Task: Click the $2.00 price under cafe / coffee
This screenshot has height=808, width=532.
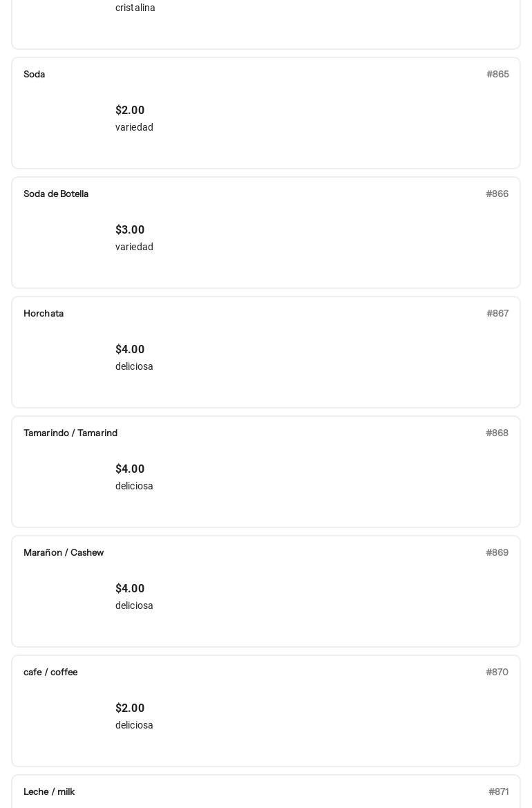Action: point(130,708)
